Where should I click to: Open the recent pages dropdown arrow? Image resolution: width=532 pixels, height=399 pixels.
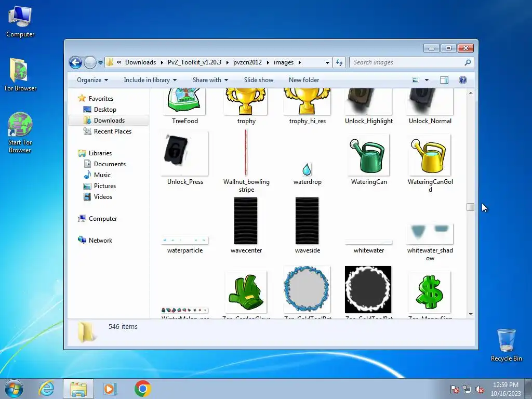point(100,63)
